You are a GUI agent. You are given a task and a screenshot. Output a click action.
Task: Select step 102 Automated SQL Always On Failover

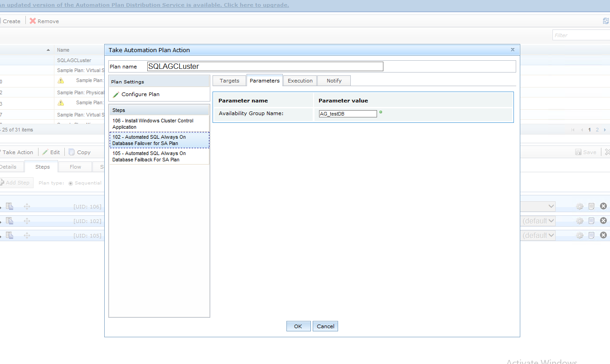[x=159, y=140]
